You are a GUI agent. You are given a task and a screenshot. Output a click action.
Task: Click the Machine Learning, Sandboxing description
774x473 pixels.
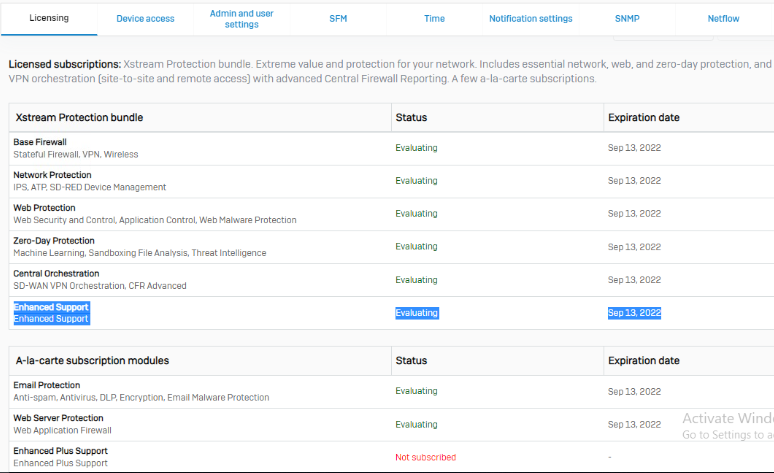(x=140, y=253)
